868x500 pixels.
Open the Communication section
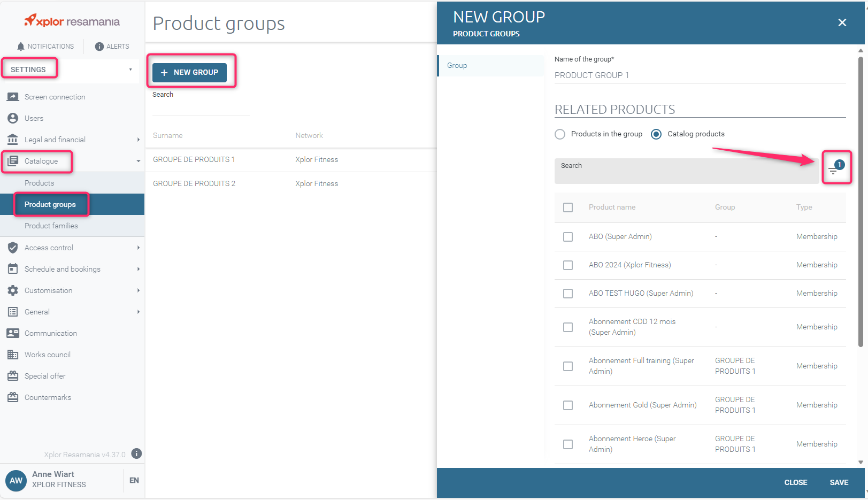point(50,333)
